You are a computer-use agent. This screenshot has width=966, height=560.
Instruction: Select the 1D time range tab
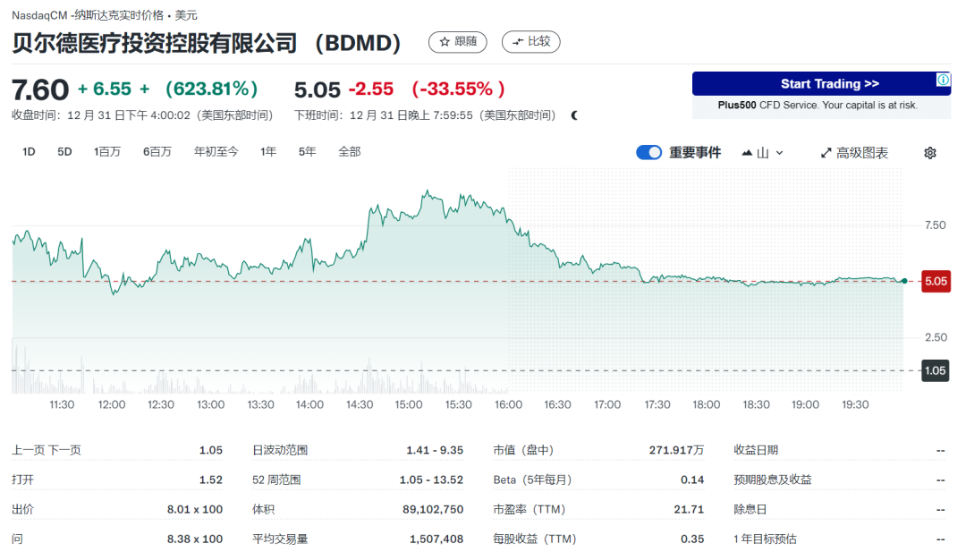pos(29,151)
